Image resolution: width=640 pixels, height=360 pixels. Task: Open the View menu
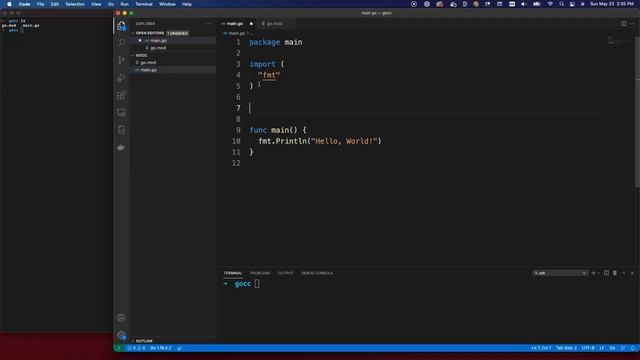coord(96,4)
